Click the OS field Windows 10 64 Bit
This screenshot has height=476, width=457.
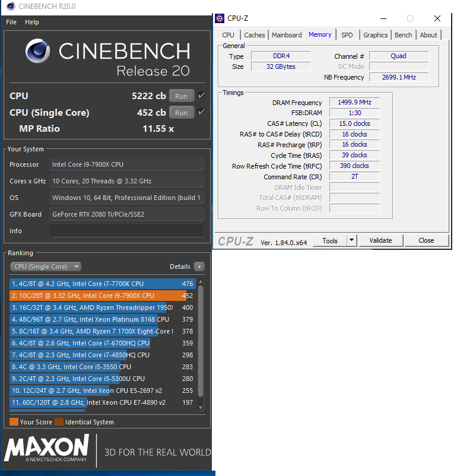pyautogui.click(x=126, y=198)
